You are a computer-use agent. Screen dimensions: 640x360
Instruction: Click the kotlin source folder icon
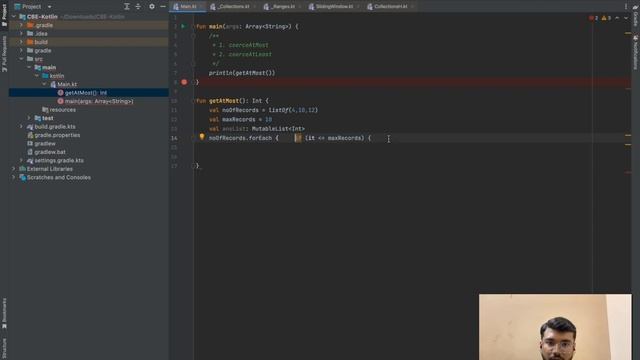point(45,76)
